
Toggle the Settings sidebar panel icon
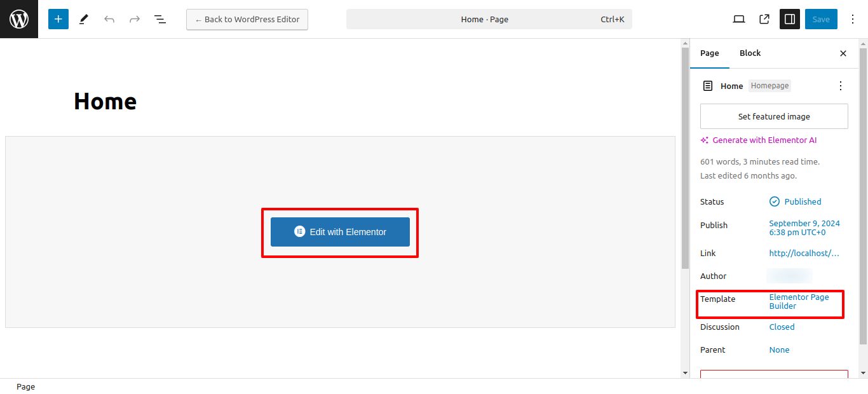790,19
